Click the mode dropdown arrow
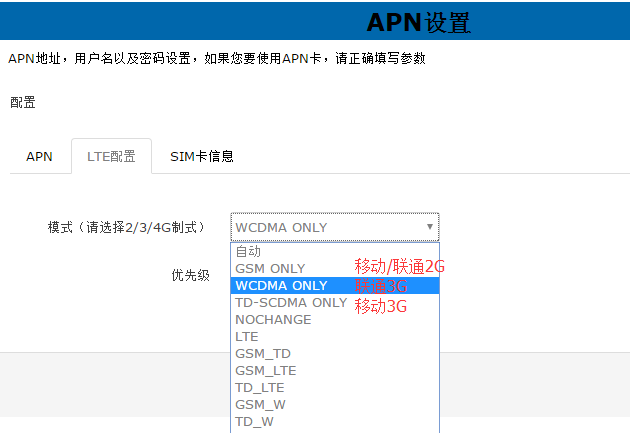 tap(430, 227)
